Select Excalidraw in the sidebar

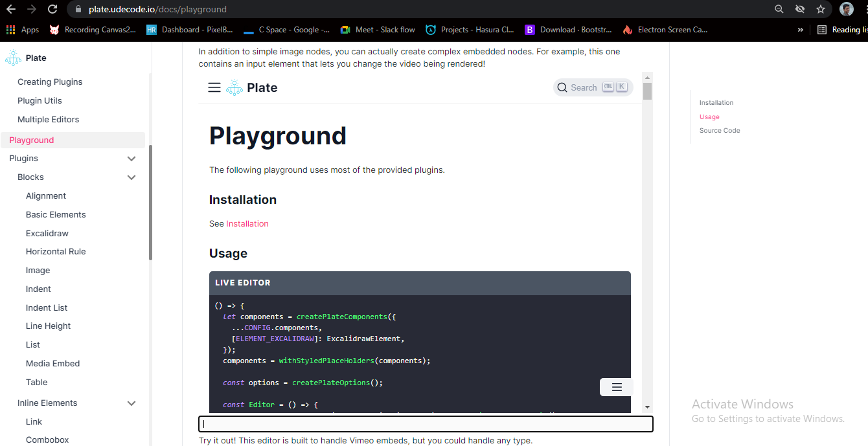[x=48, y=233]
